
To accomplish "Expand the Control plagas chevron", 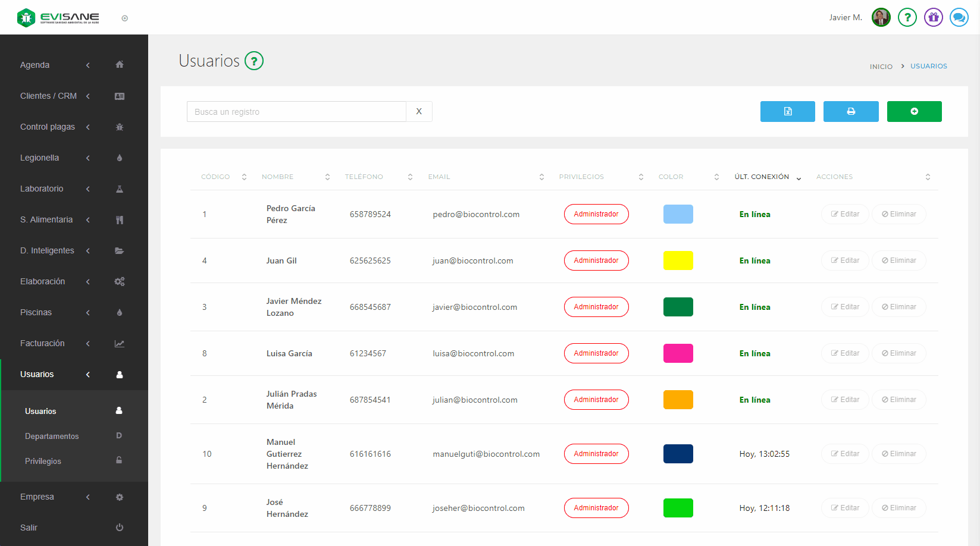I will [x=88, y=127].
